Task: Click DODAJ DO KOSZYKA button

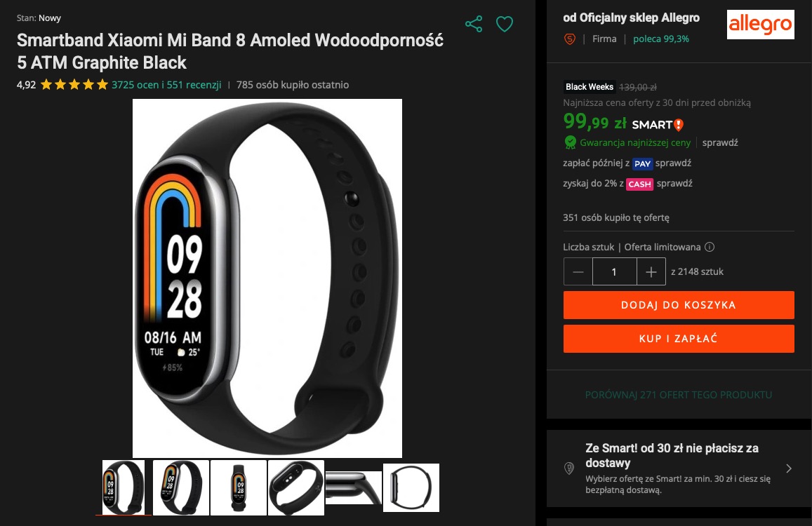Action: tap(679, 305)
